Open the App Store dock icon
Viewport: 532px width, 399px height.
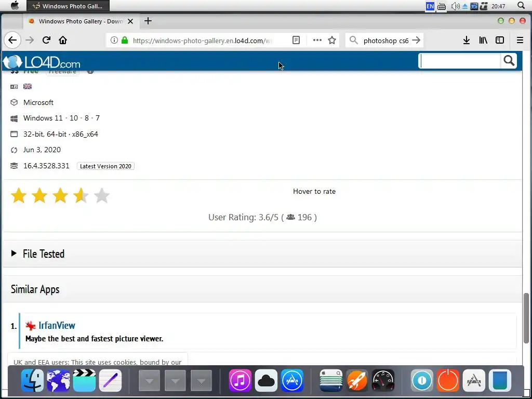[x=292, y=381]
